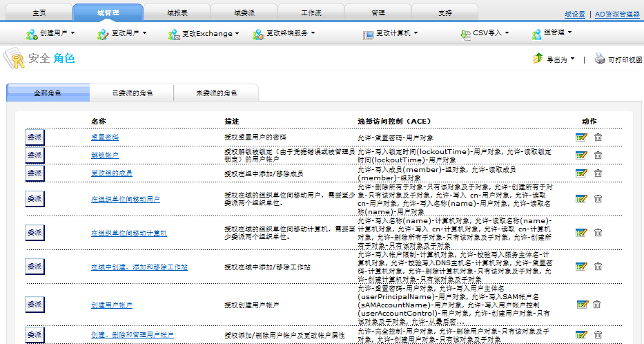Screen dimensions: 644x344
Task: Click edit icon for 在域中创建、添加和移除工作站 row
Action: 580,266
